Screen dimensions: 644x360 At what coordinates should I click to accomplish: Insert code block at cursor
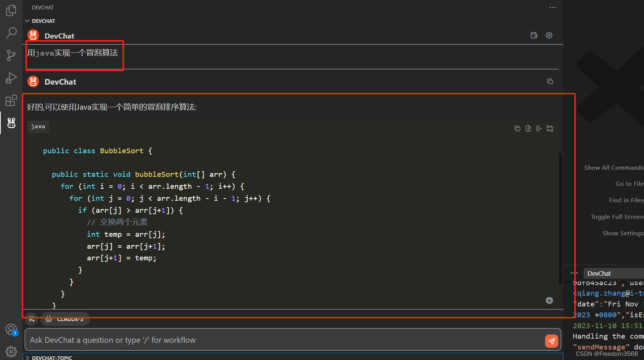539,128
